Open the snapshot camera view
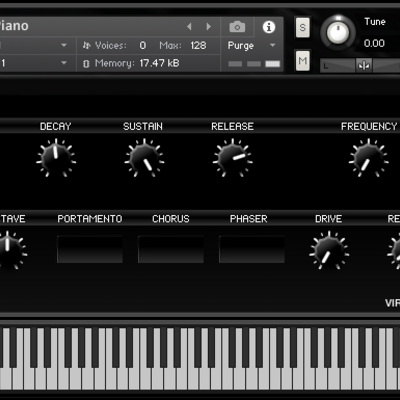 click(237, 27)
